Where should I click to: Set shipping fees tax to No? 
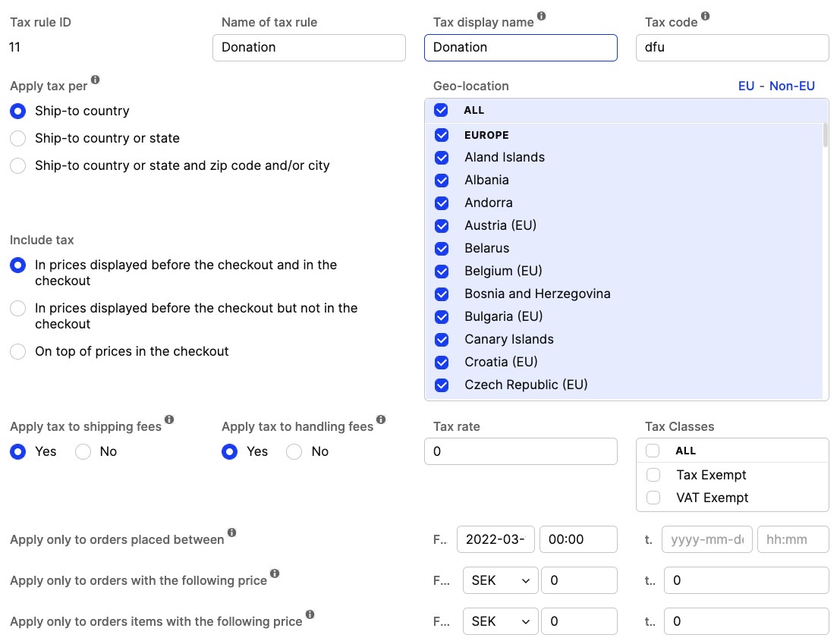pyautogui.click(x=83, y=451)
